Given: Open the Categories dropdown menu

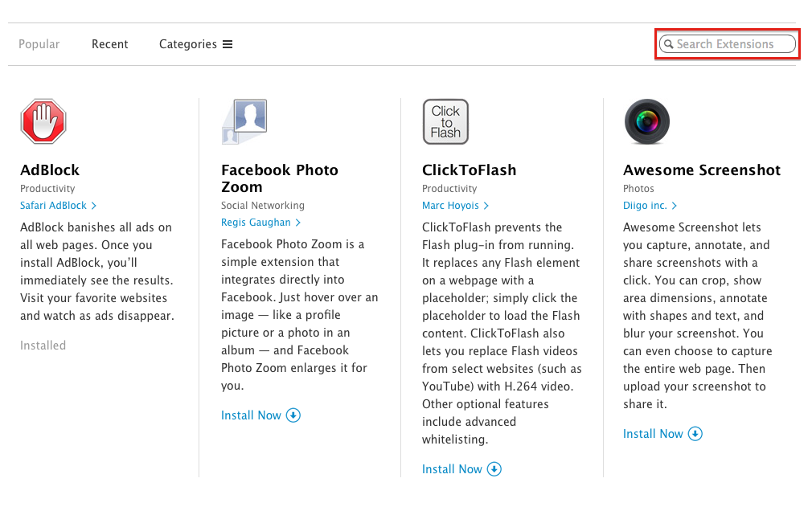Looking at the screenshot, I should coord(195,44).
